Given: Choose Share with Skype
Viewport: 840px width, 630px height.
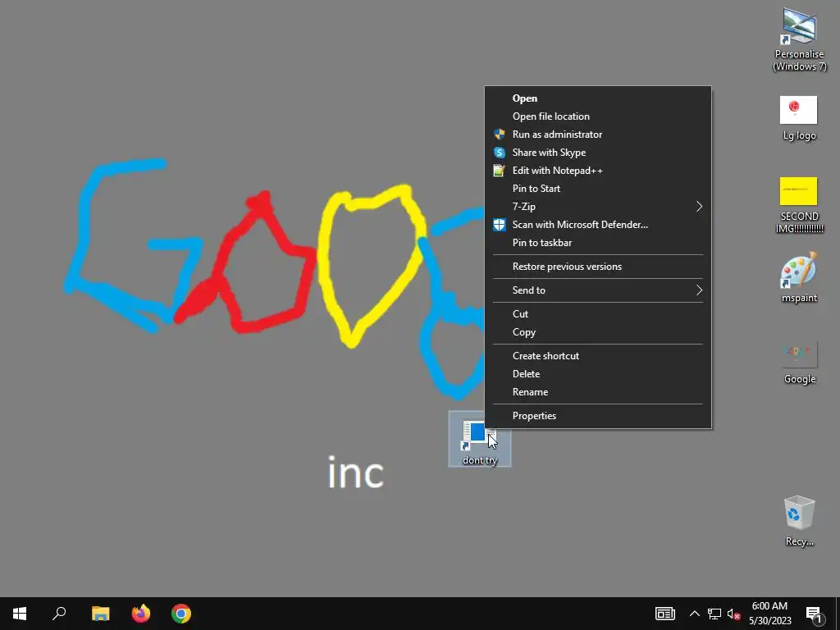Looking at the screenshot, I should [x=598, y=153].
